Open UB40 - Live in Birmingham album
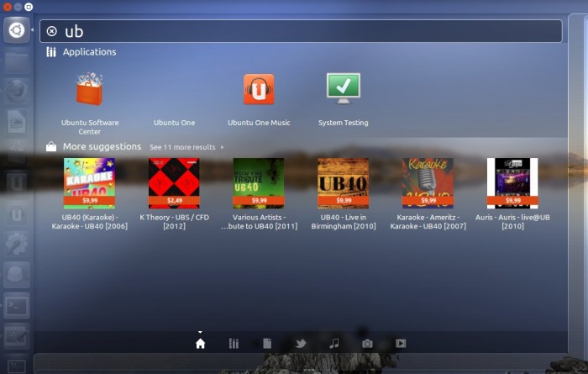The width and height of the screenshot is (588, 374). coord(343,183)
